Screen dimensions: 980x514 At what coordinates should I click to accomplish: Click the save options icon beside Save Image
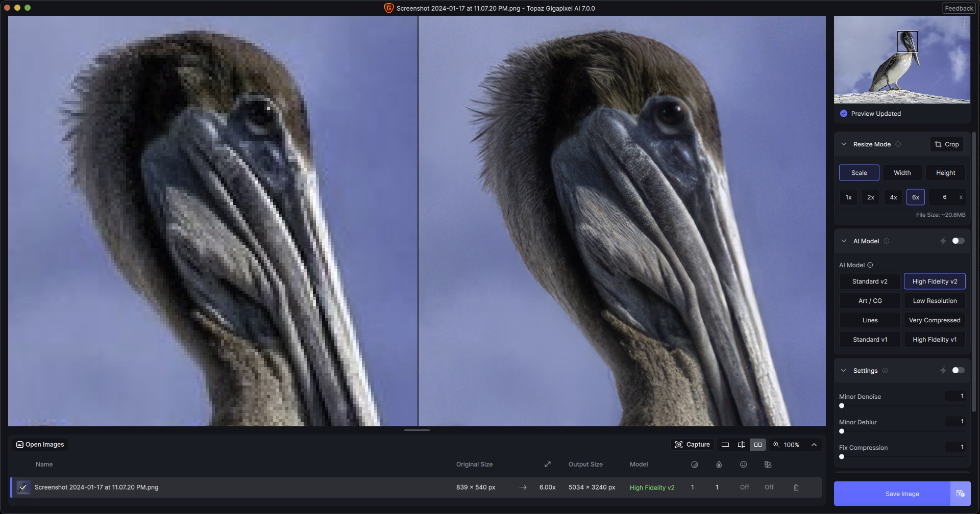960,494
